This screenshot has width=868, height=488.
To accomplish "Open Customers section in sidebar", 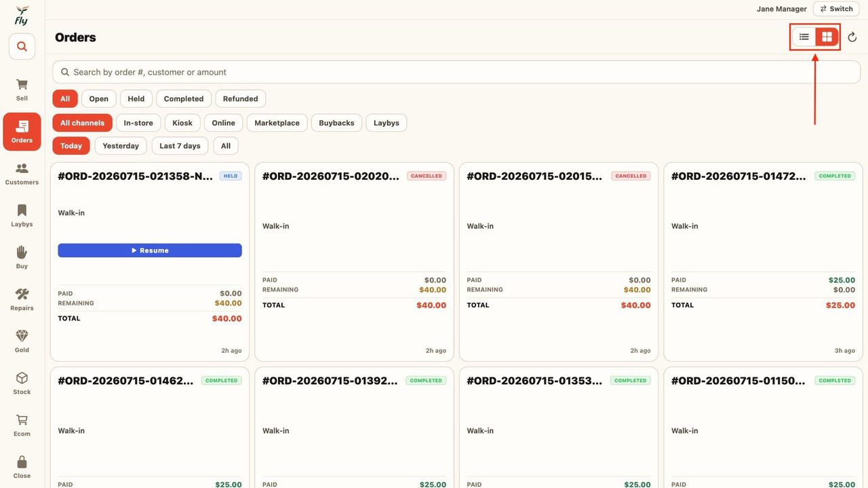I will pos(22,174).
